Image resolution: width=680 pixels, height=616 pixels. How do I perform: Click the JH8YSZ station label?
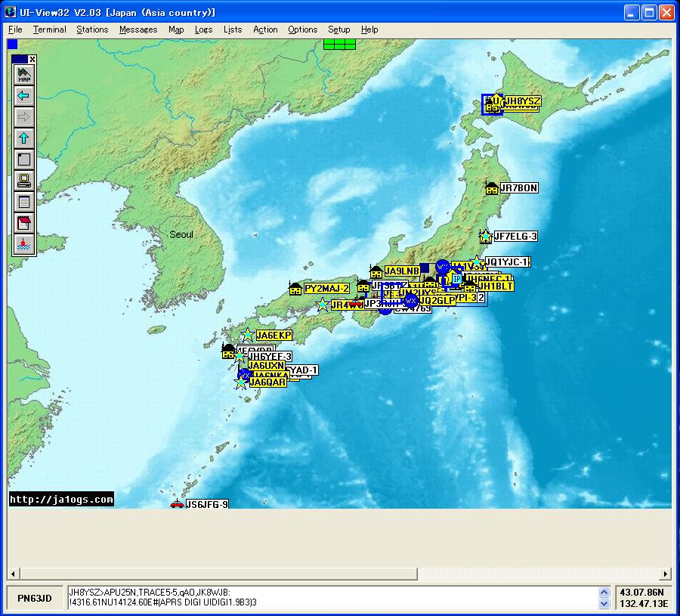tap(522, 101)
